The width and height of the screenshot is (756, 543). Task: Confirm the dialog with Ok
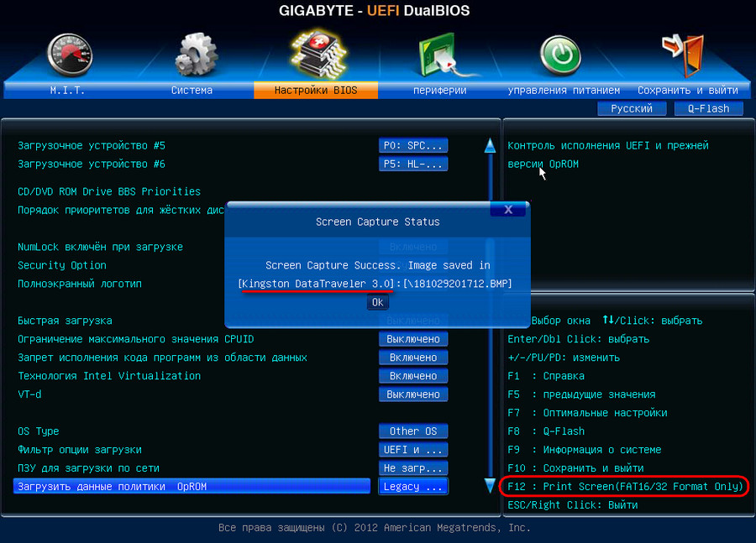click(377, 302)
